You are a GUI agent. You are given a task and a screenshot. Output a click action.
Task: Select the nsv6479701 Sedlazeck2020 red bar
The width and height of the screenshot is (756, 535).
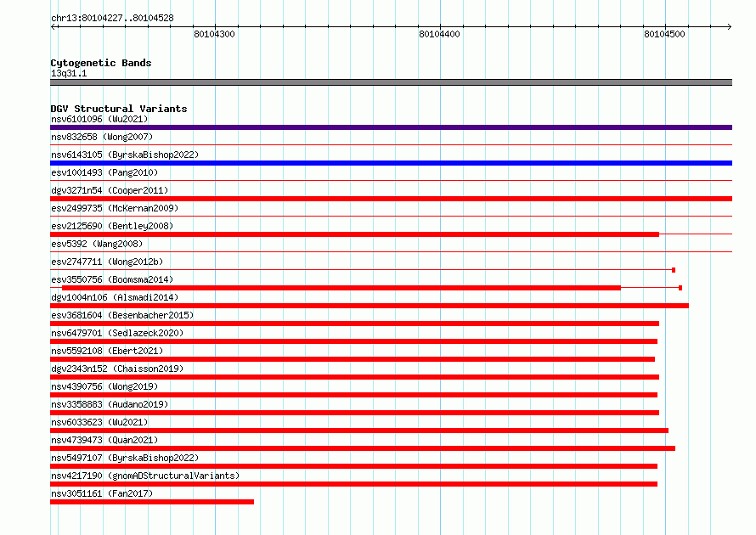pos(354,341)
